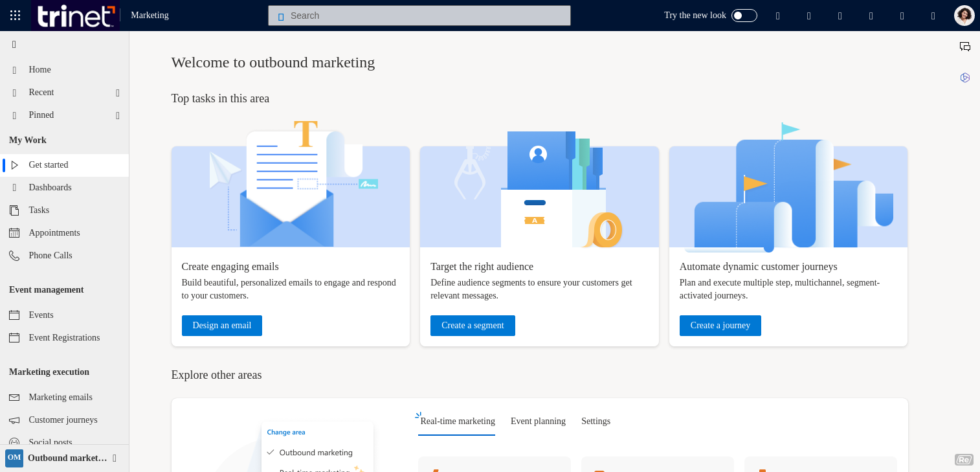Click the Customer journeys icon

tap(14, 420)
